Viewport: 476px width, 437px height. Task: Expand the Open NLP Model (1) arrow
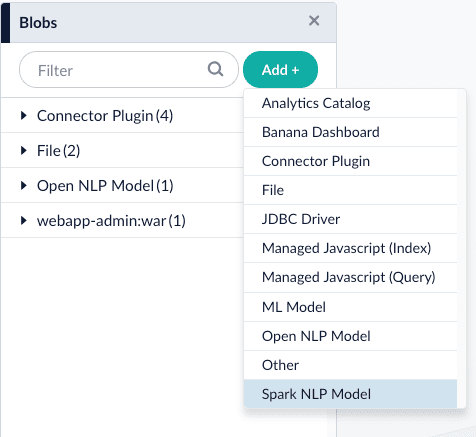24,186
